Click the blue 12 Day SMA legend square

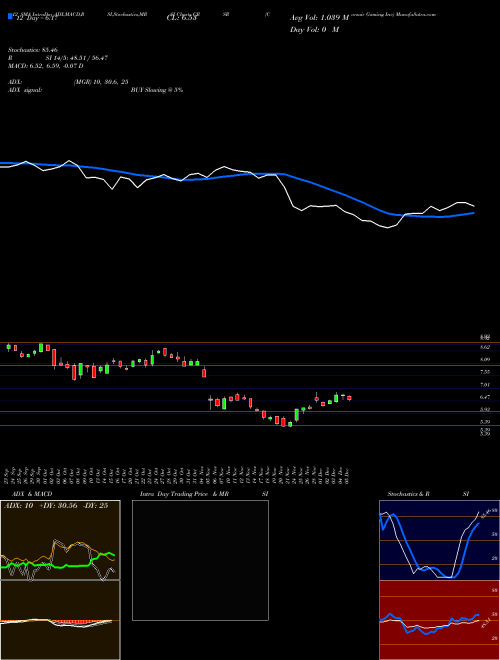point(11,16)
